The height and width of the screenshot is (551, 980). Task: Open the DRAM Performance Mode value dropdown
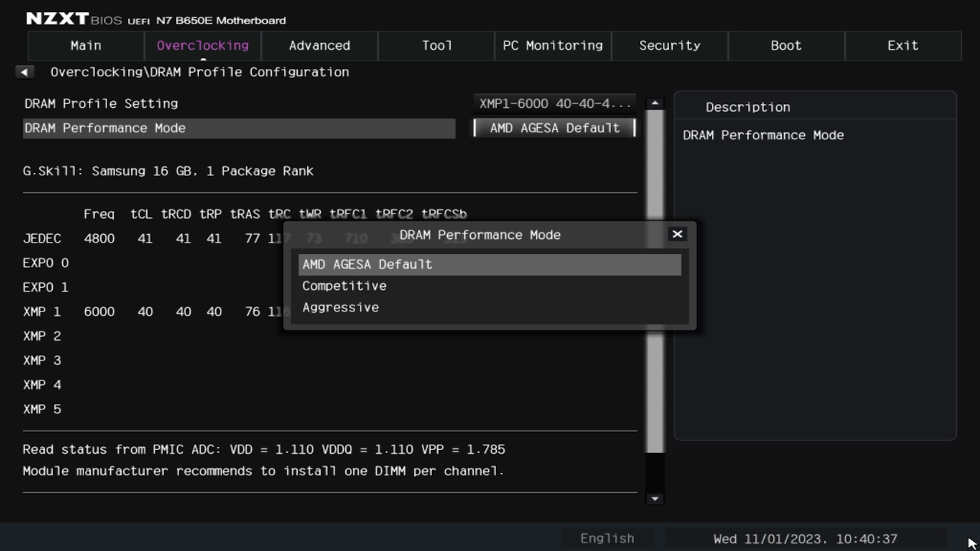[x=555, y=128]
